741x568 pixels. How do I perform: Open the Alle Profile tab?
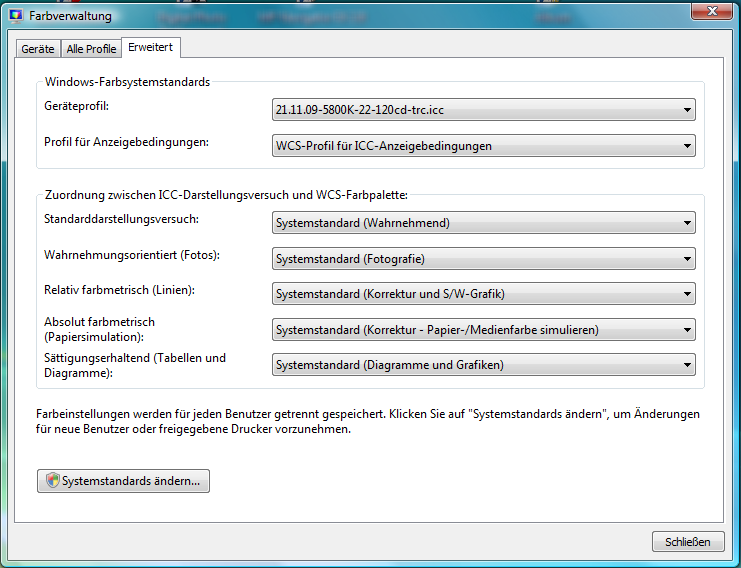91,48
